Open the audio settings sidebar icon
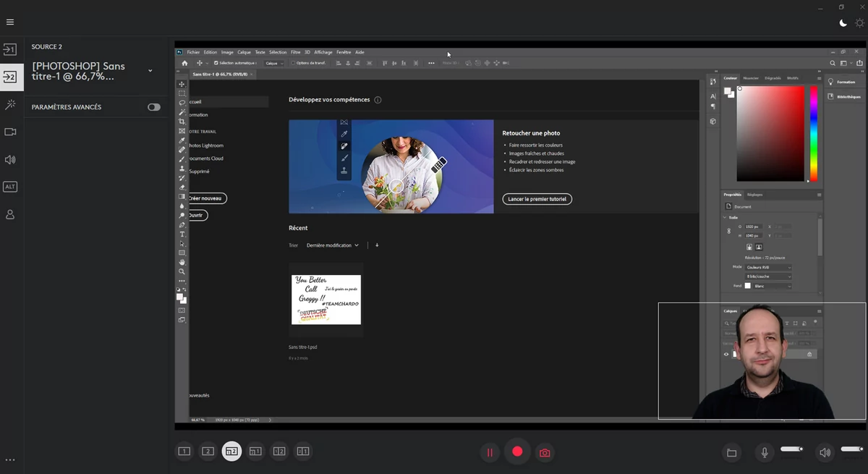868x474 pixels. (10, 159)
